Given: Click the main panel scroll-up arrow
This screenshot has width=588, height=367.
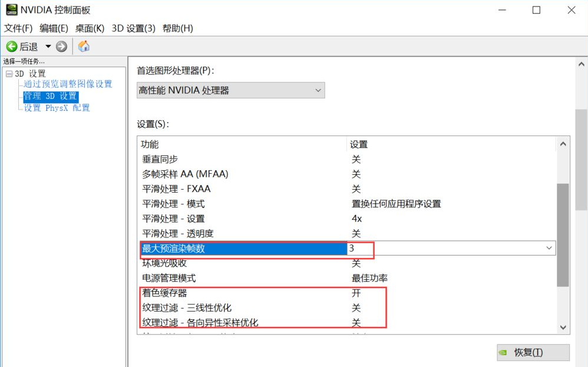Looking at the screenshot, I should coord(582,64).
